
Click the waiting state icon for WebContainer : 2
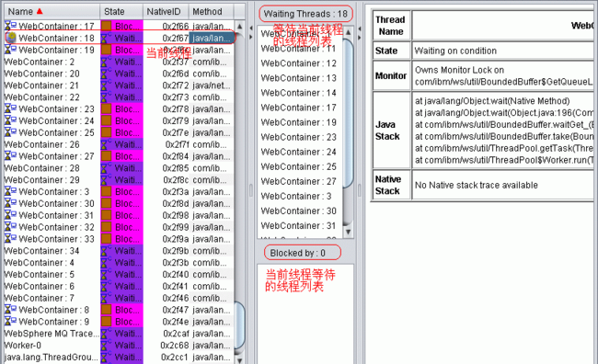click(x=107, y=62)
